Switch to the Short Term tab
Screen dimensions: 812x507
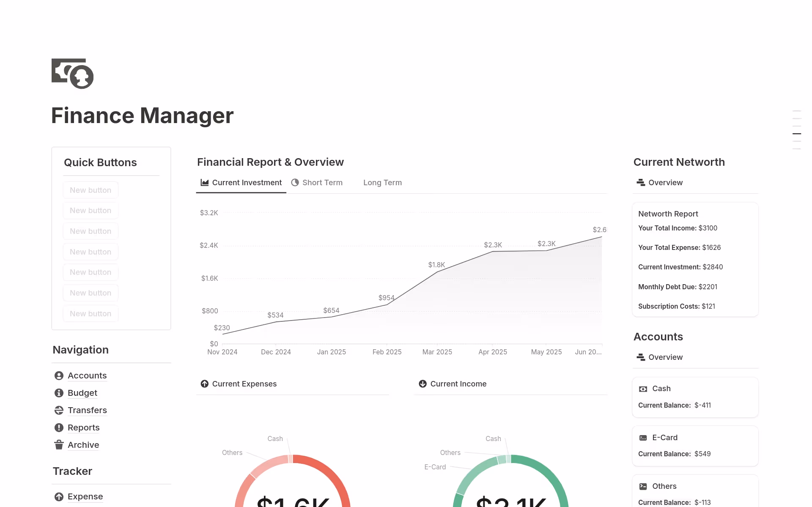click(317, 183)
